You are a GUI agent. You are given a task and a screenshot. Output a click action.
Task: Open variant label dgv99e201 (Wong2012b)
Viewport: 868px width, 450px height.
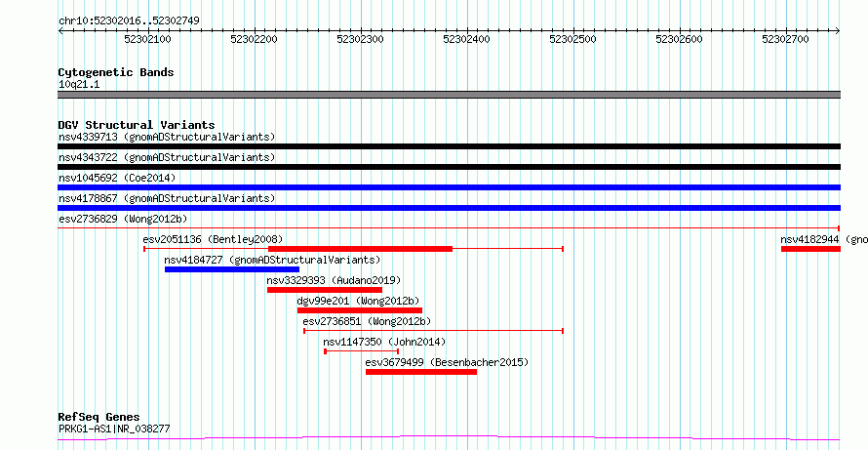click(359, 301)
